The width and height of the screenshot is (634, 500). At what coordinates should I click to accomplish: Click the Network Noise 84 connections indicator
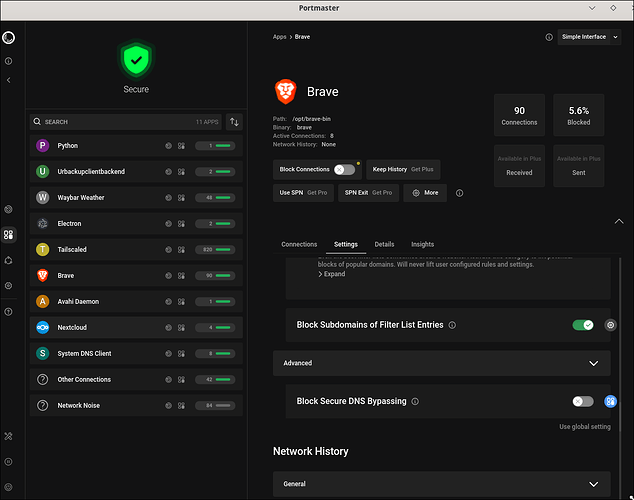(216, 405)
